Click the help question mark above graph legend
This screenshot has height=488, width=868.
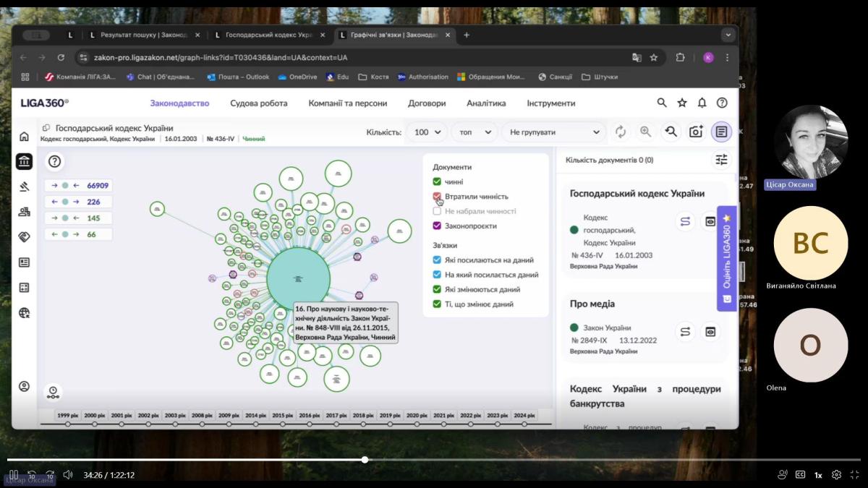click(x=55, y=161)
